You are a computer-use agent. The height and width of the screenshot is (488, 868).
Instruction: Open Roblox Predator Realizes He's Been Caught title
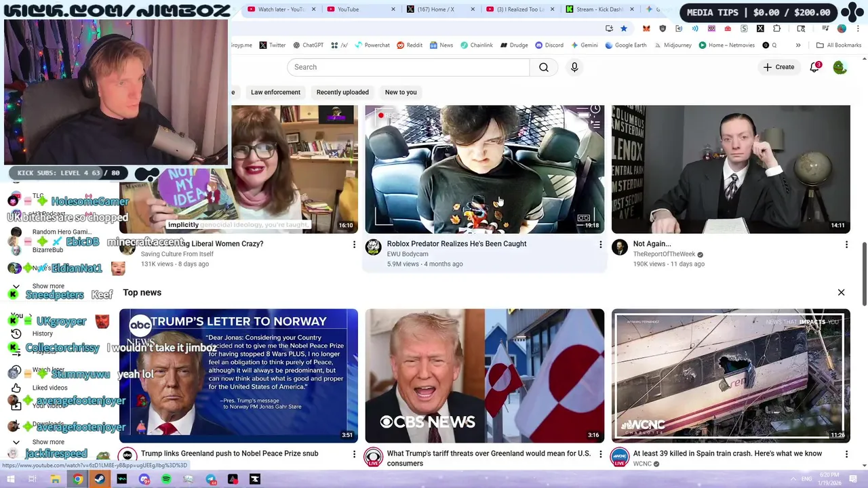click(456, 244)
